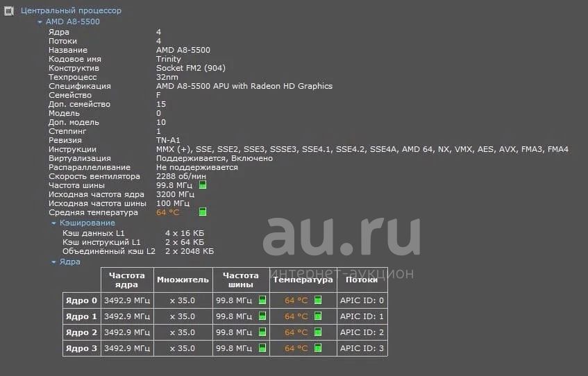Select the Ядро 3 row header
The width and height of the screenshot is (588, 376).
(82, 348)
